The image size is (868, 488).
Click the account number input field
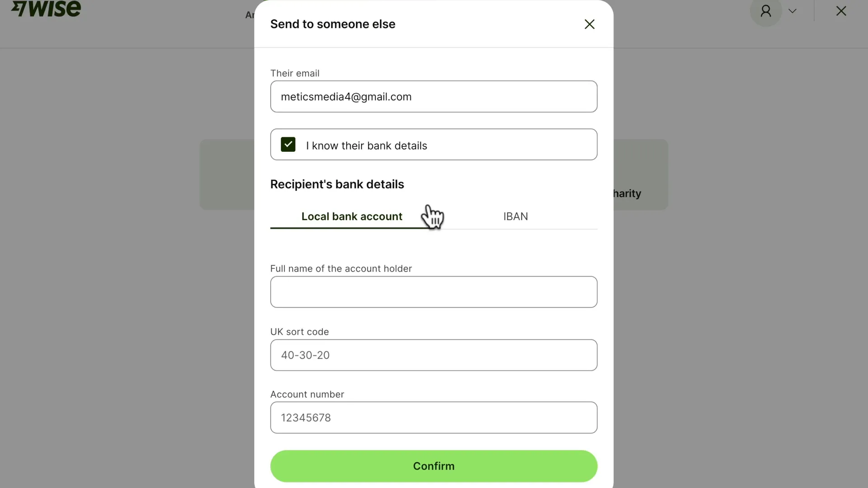pos(434,417)
